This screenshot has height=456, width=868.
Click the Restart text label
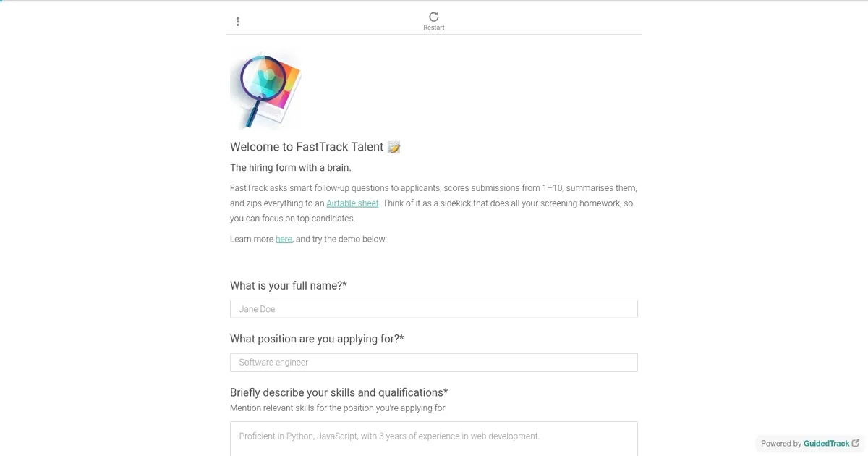click(x=434, y=28)
